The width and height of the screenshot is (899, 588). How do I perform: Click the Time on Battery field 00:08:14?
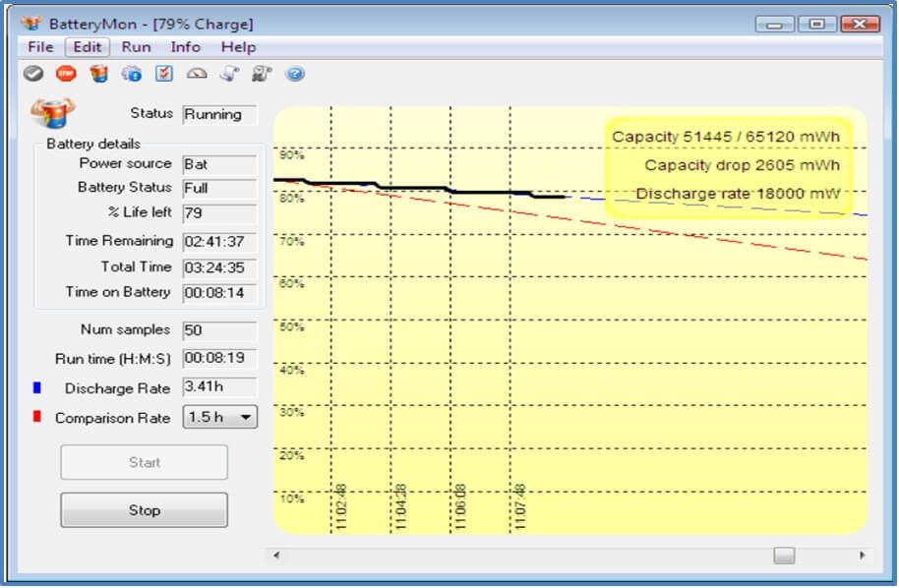click(220, 293)
